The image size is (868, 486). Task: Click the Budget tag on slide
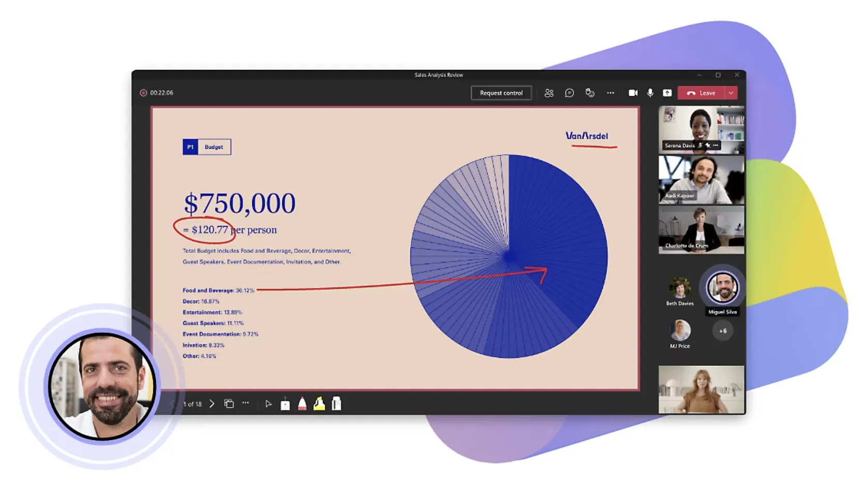pyautogui.click(x=214, y=147)
